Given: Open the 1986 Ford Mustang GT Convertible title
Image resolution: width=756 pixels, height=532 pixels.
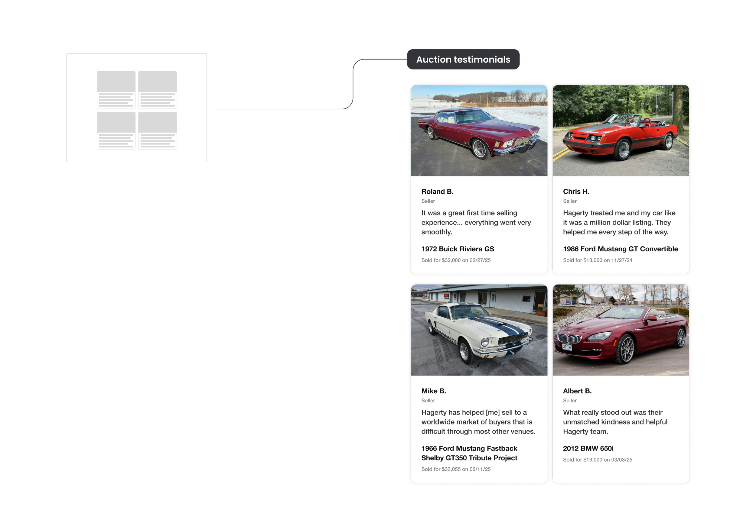Looking at the screenshot, I should pyautogui.click(x=620, y=249).
